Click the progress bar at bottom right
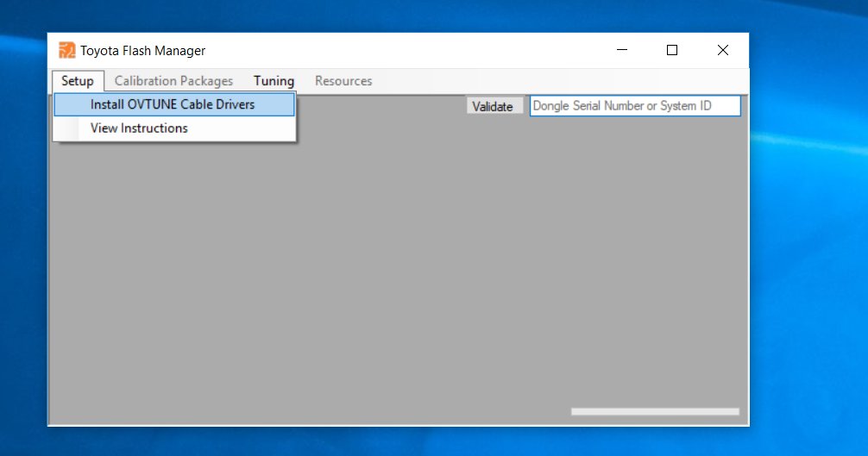 pos(655,412)
